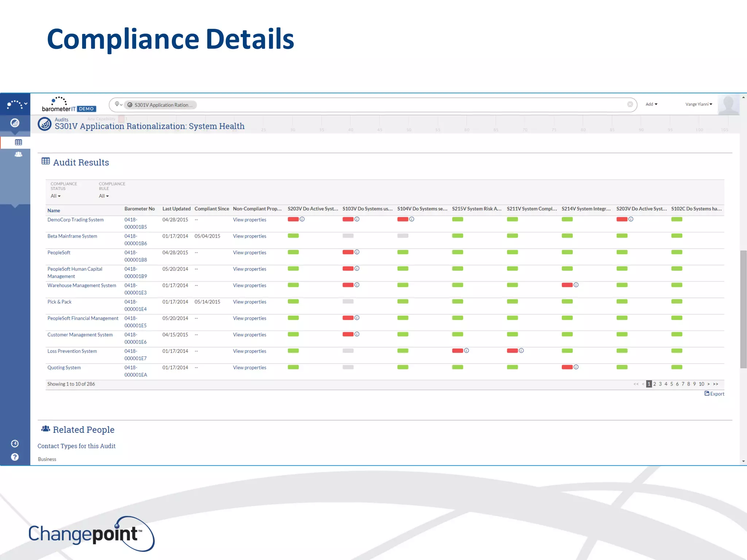The image size is (747, 560).
Task: Select the Audit Results table sidebar icon
Action: [x=19, y=142]
